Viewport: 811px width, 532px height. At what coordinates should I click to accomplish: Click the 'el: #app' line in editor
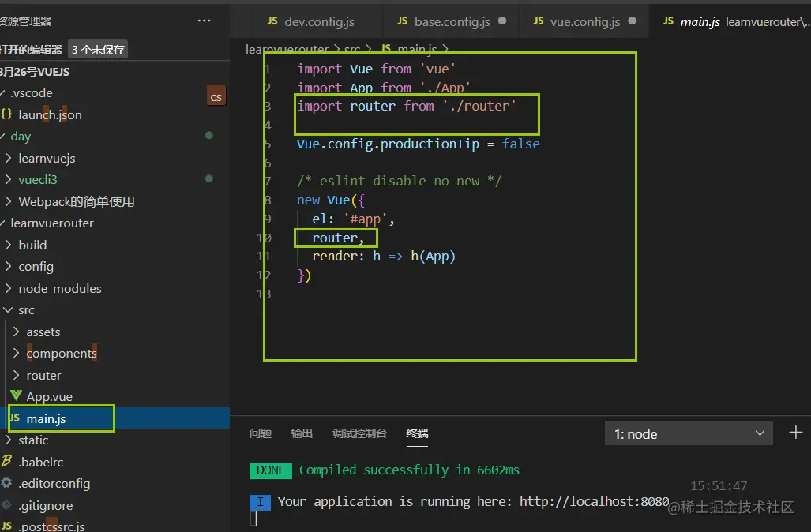pos(353,219)
